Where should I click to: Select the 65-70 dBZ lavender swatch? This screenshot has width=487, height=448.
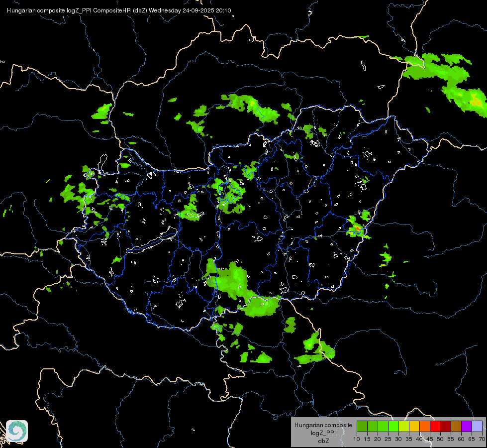point(477,426)
